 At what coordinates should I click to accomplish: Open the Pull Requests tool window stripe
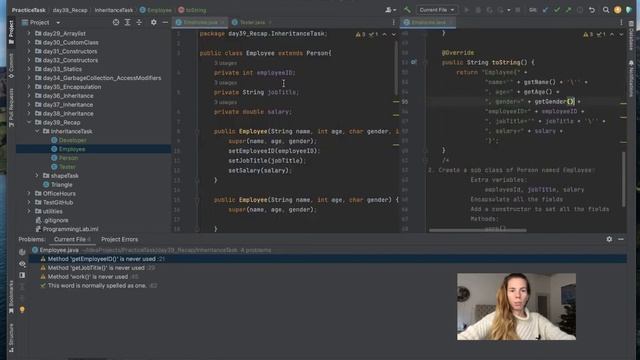11,107
